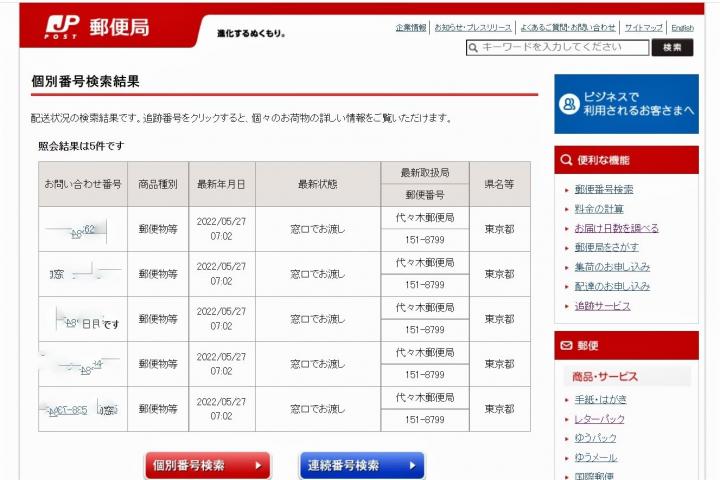The image size is (720, 480).
Task: Open お届け日数を調べる sidebar link
Action: [x=616, y=228]
